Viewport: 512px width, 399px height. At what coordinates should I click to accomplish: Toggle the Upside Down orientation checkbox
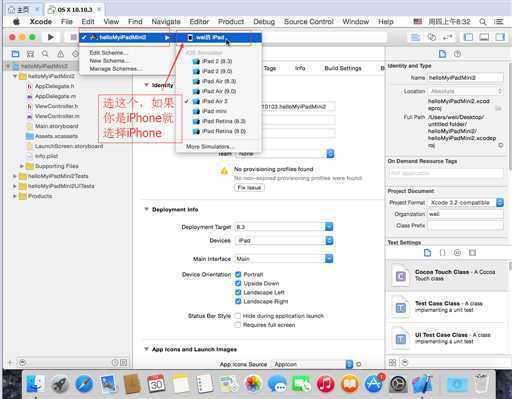coord(238,283)
